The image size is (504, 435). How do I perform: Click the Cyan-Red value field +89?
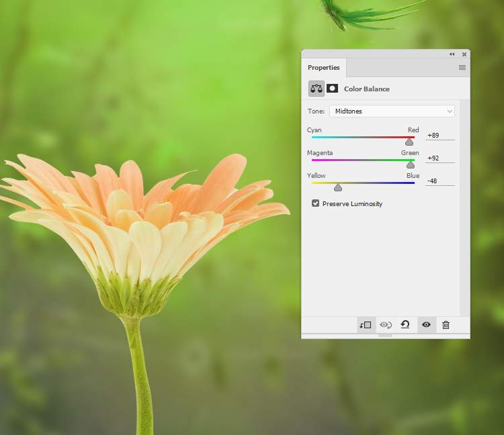(x=439, y=136)
